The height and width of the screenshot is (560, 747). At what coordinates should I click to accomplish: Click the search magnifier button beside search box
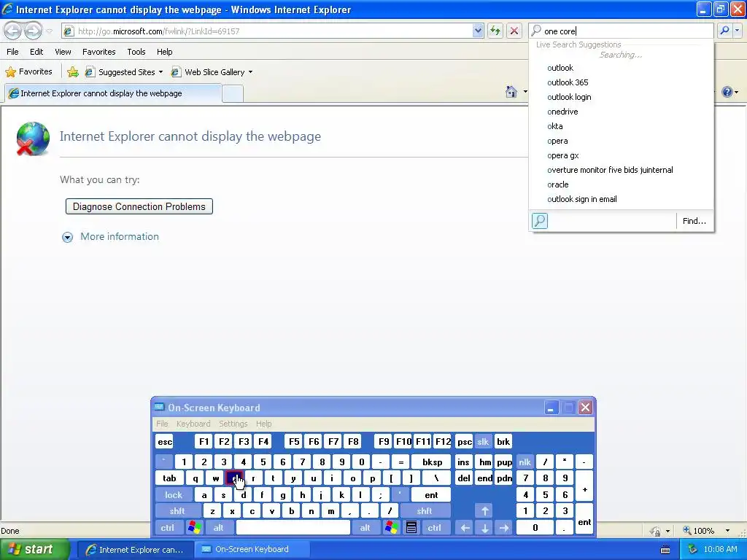click(x=724, y=31)
